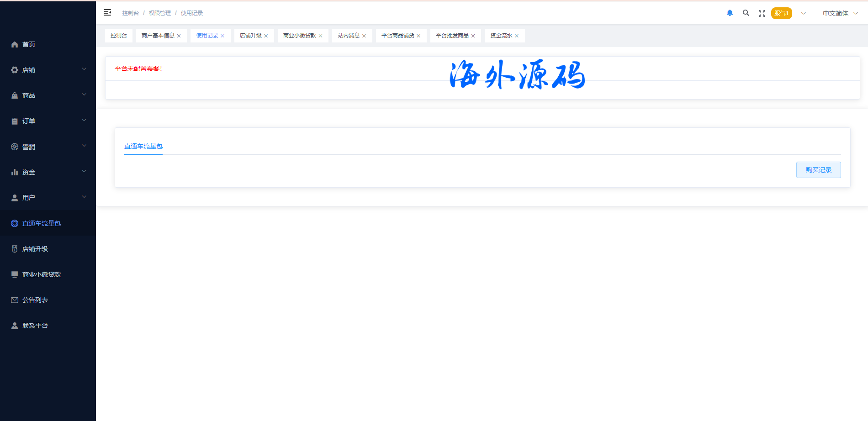
Task: Open the 中文简体 language dropdown
Action: (x=840, y=13)
